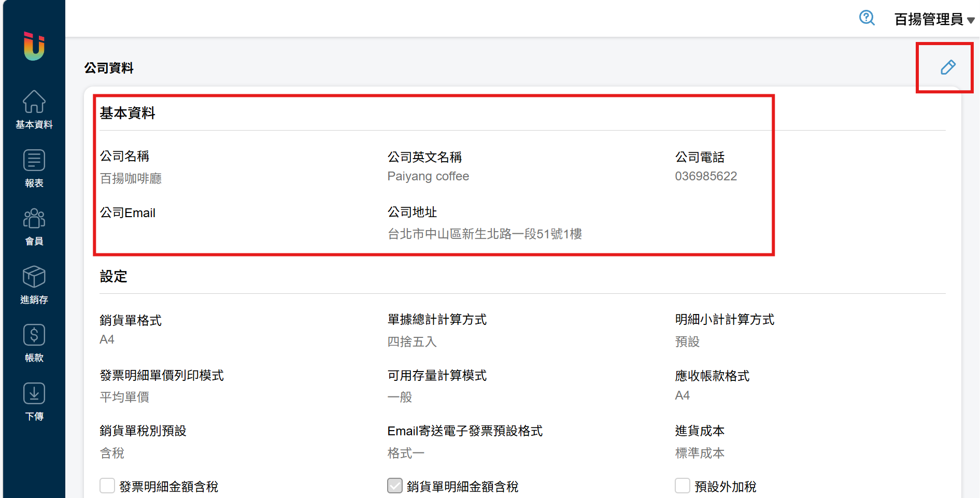Click the company address text
Screen dimensions: 980x498
(485, 234)
